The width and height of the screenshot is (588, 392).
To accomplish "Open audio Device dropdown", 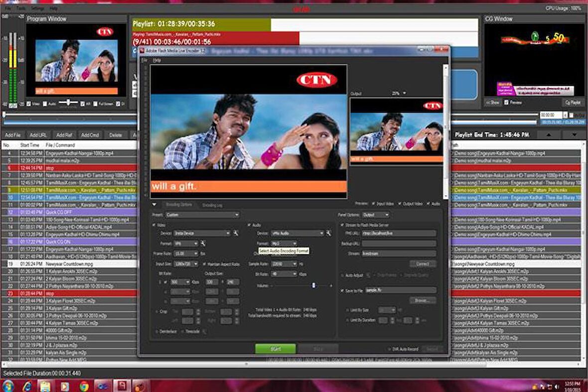I will (x=297, y=233).
